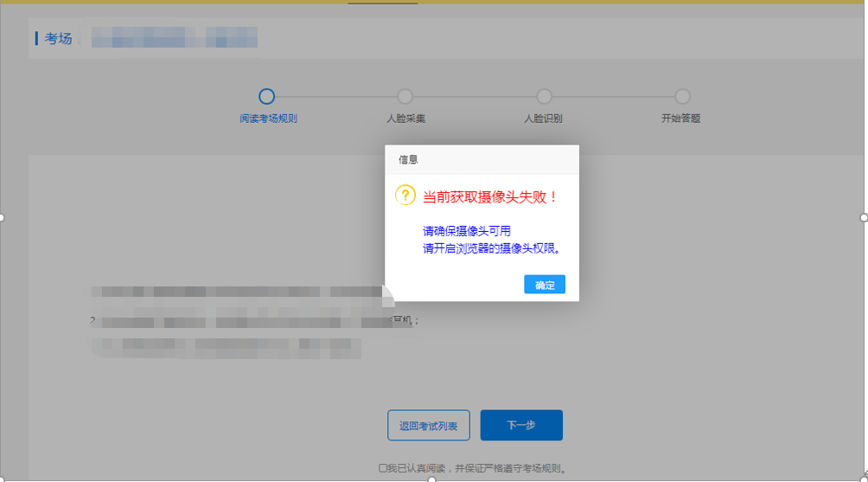This screenshot has height=482, width=868.
Task: Go back via 返回考试列表 button
Action: 429,425
